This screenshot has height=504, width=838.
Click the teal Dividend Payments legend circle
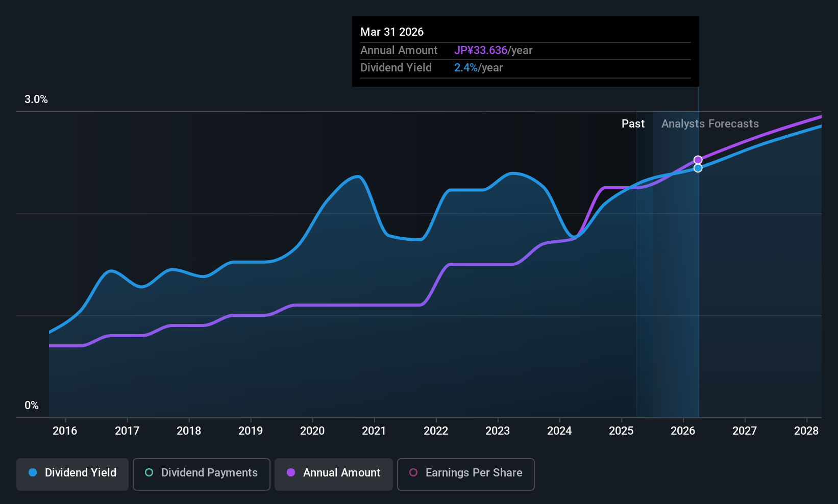[x=149, y=472]
